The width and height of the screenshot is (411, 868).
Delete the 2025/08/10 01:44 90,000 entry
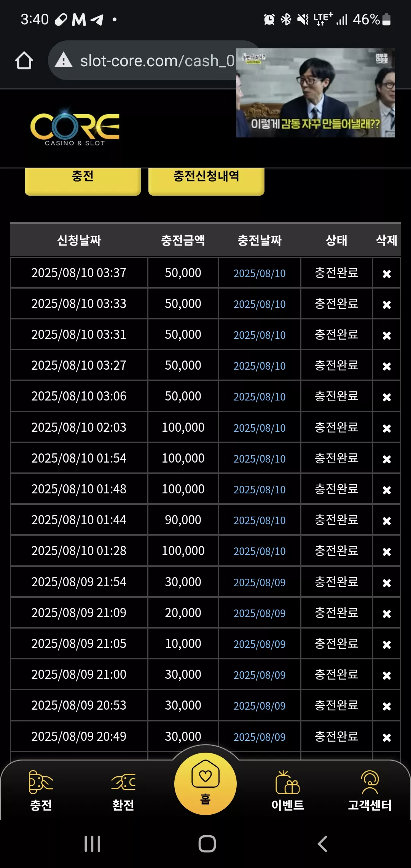[387, 521]
